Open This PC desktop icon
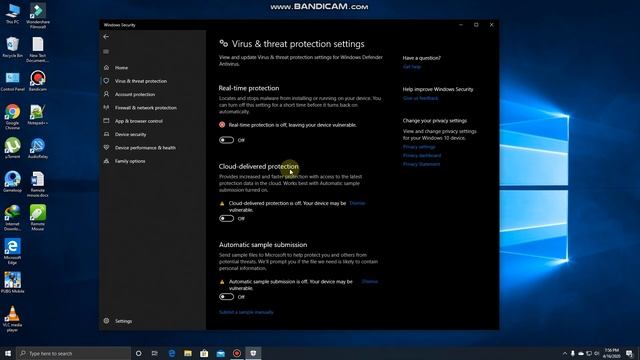Screen dimensions: 640x360 tap(12, 13)
